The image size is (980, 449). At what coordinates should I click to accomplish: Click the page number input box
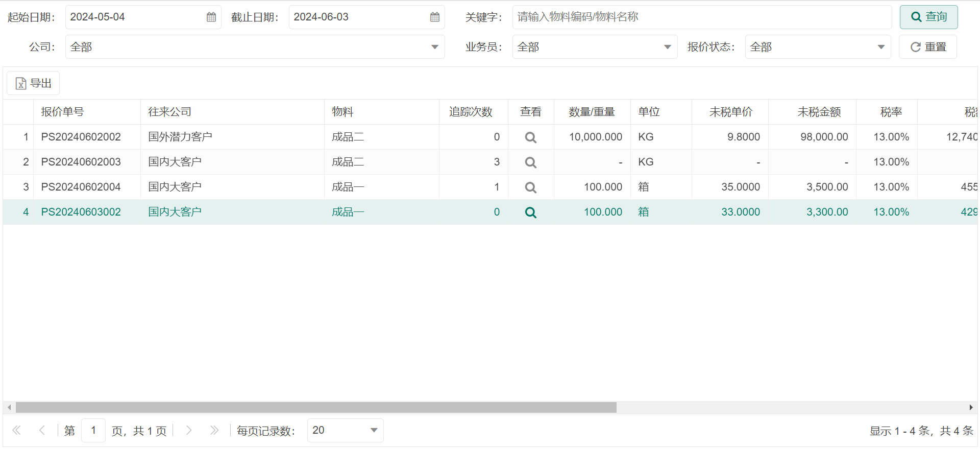[93, 430]
